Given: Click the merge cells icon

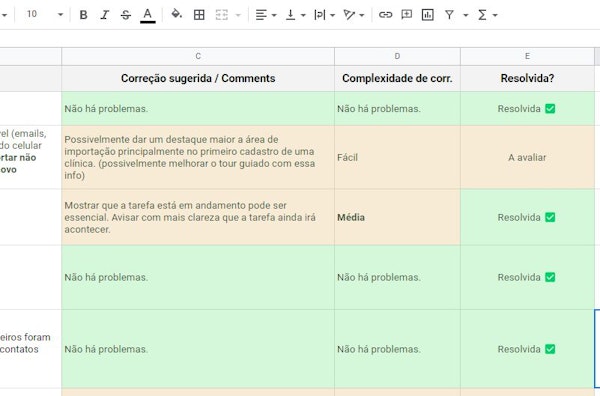Looking at the screenshot, I should coord(222,15).
